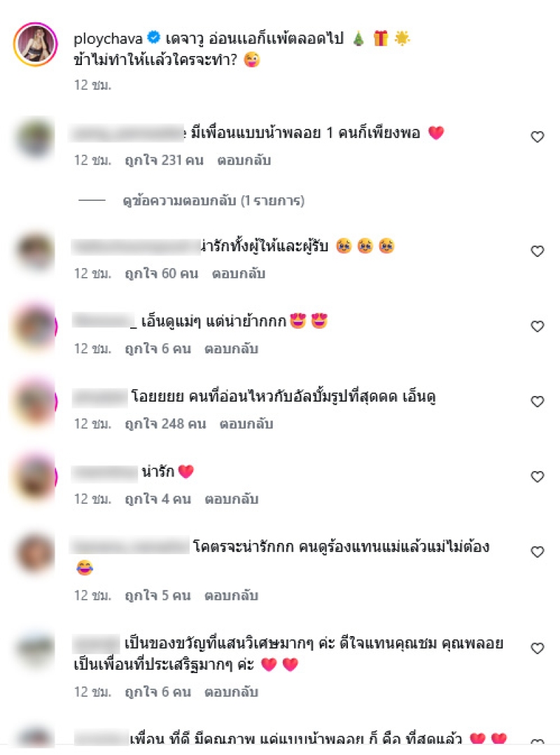Expand ดูข้อความตอบกลับ (1 รายการ) replies
This screenshot has height=755, width=560.
click(x=213, y=200)
